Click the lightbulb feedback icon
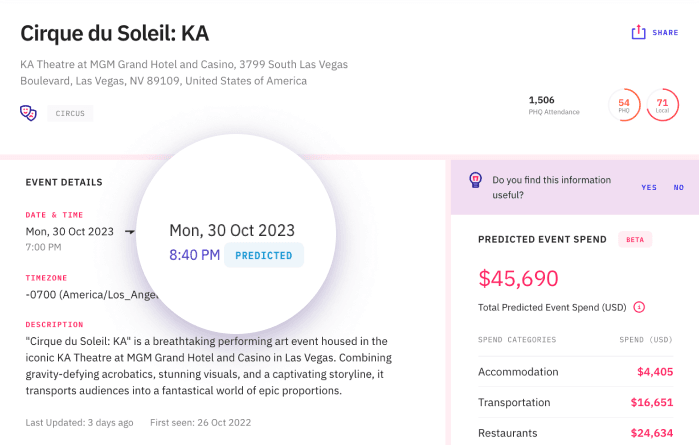The image size is (699, 446). [475, 180]
